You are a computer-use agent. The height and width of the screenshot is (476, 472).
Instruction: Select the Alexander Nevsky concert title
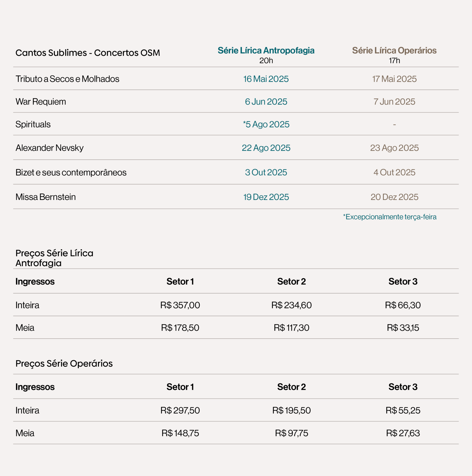coord(49,148)
